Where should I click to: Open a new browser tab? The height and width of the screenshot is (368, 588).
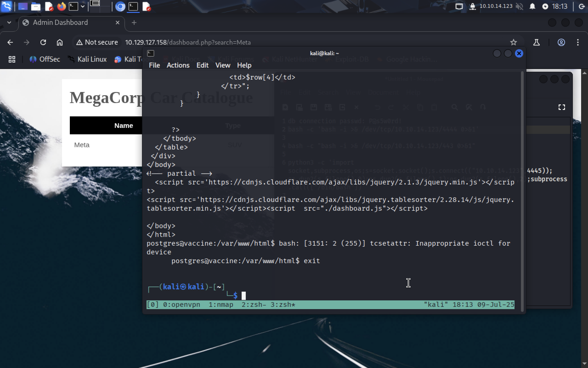(134, 23)
